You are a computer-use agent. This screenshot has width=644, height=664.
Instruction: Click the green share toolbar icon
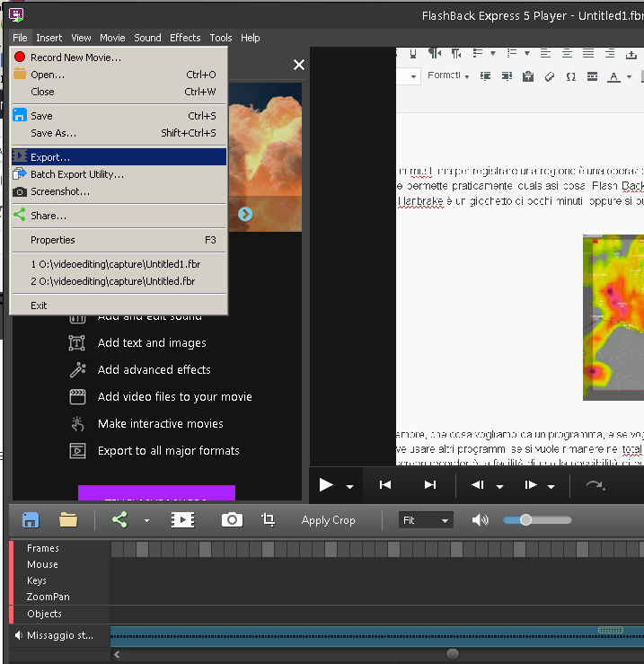[x=119, y=519]
